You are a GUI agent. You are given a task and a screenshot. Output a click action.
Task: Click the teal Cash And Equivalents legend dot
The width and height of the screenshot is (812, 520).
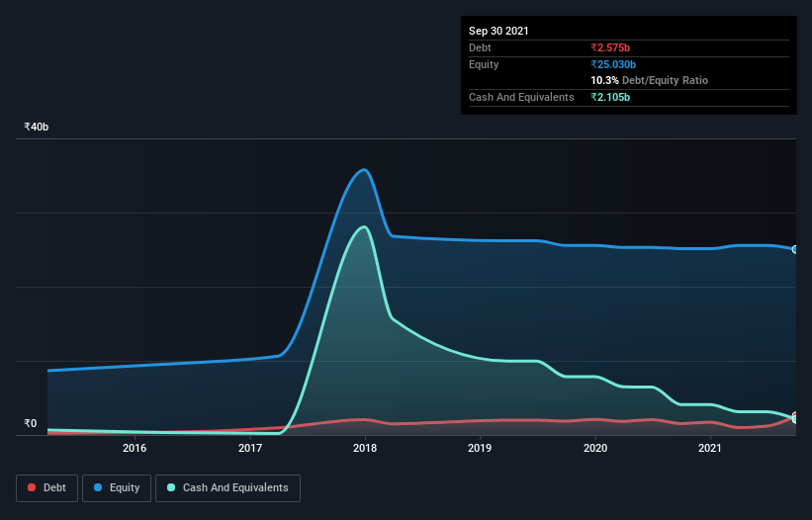coord(171,487)
